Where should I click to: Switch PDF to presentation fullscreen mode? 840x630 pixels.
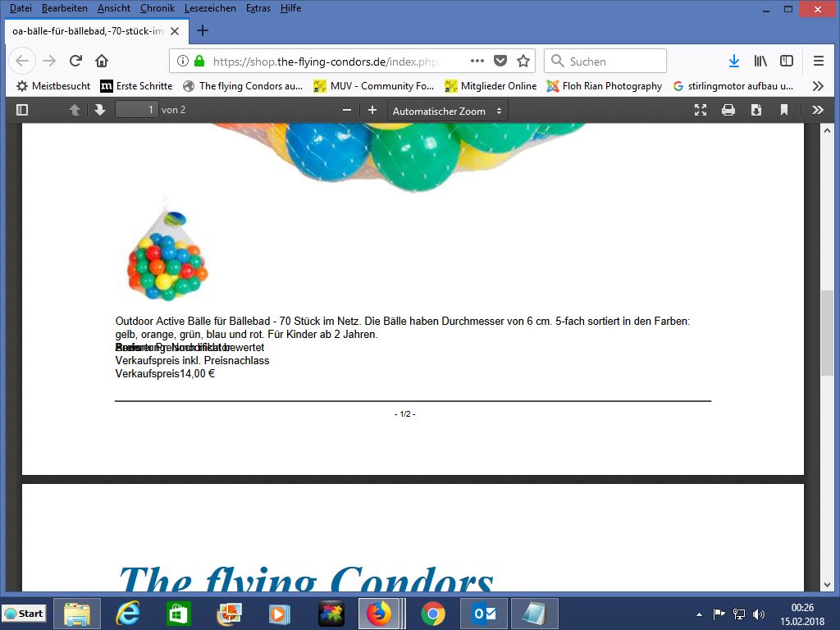pyautogui.click(x=701, y=110)
